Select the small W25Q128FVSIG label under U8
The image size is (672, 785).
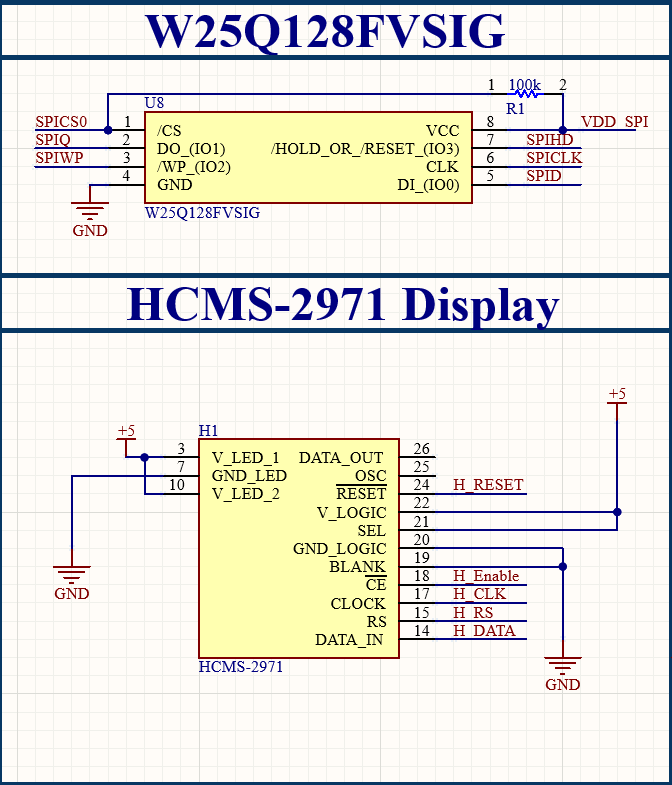(202, 213)
